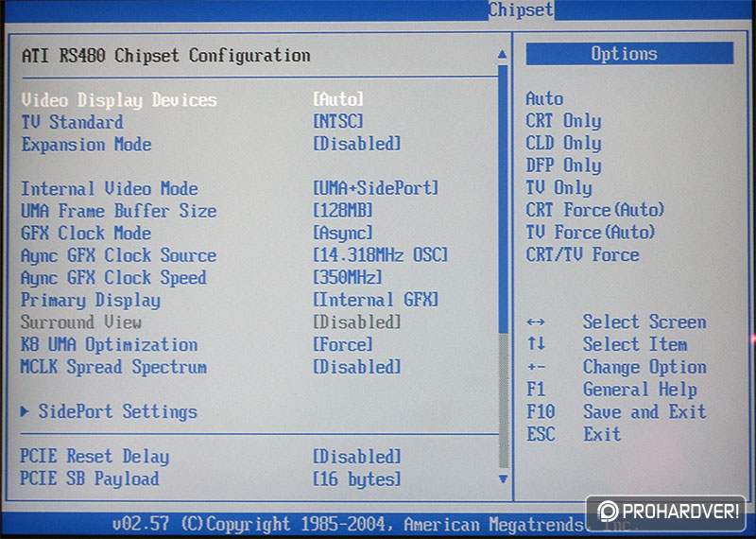Change the [UMA+SidePort] value
This screenshot has width=756, height=539.
tap(376, 188)
